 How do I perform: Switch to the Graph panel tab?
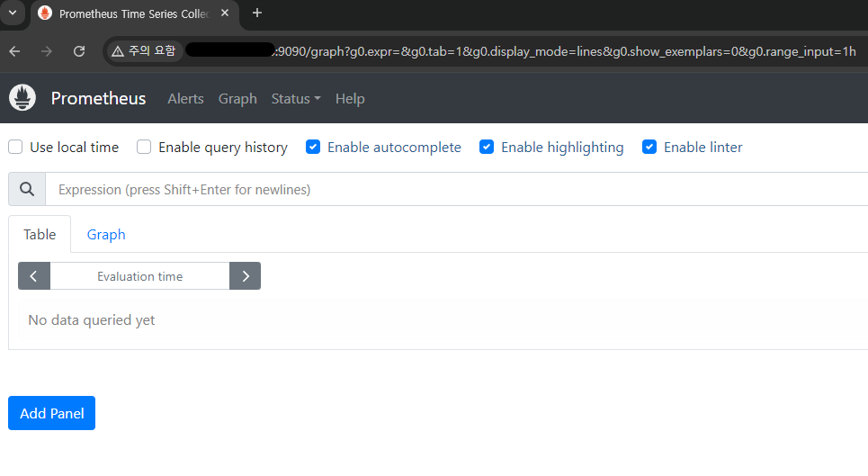tap(106, 234)
